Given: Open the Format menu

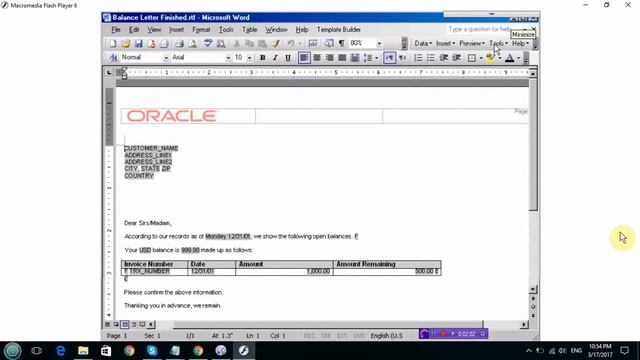Looking at the screenshot, I should coord(201,30).
